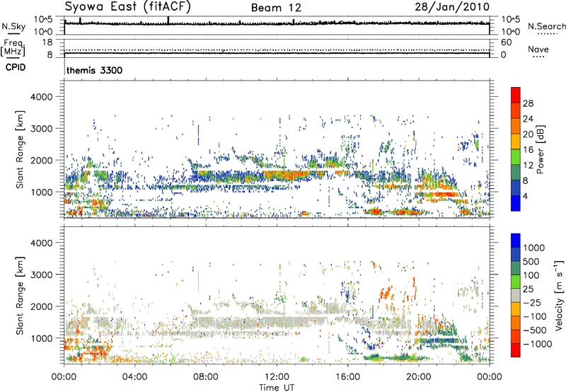Click the gray band of velocity colorbar
The image size is (566, 392).
516,296
